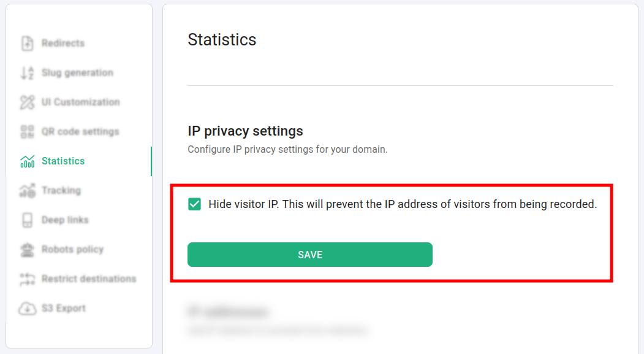This screenshot has width=644, height=354.
Task: Click the UI Customization icon
Action: tap(27, 102)
